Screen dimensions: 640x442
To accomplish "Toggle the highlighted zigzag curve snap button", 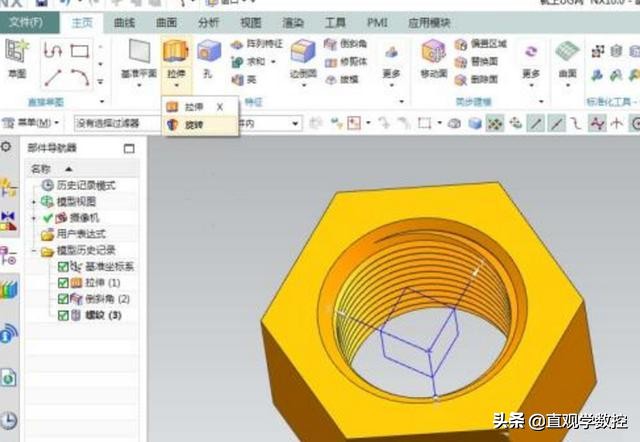I will tap(597, 123).
